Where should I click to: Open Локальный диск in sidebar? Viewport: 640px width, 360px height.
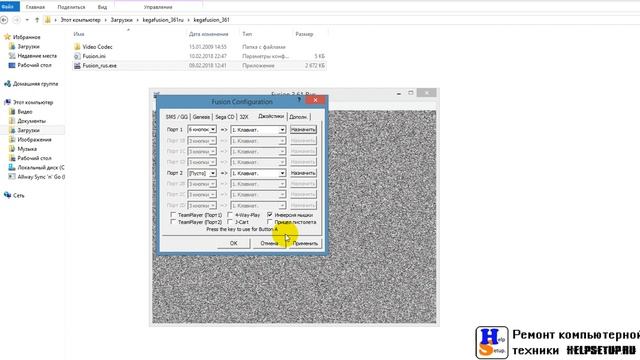(x=41, y=168)
